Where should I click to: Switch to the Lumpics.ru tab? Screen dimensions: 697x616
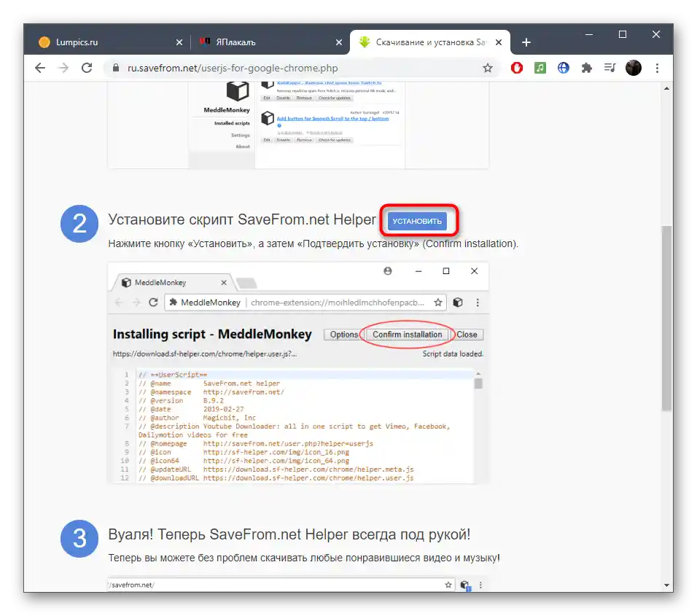pos(111,42)
